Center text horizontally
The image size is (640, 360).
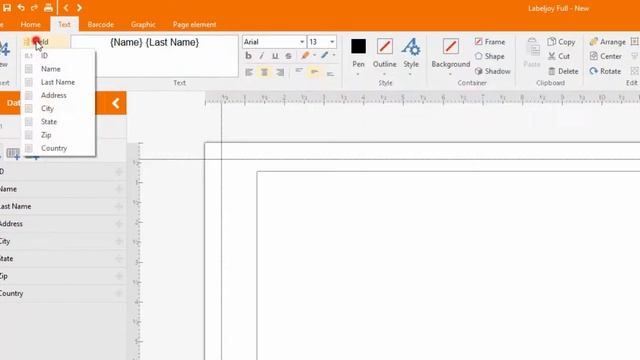pos(264,72)
